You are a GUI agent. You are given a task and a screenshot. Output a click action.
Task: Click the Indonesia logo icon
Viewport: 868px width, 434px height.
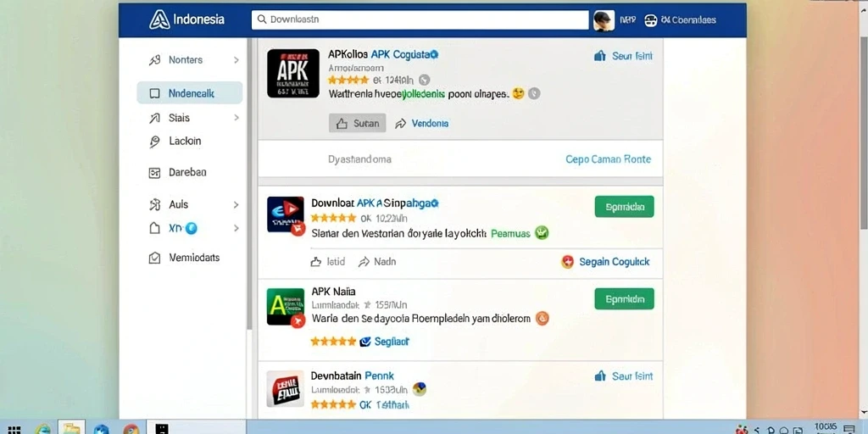click(x=159, y=19)
